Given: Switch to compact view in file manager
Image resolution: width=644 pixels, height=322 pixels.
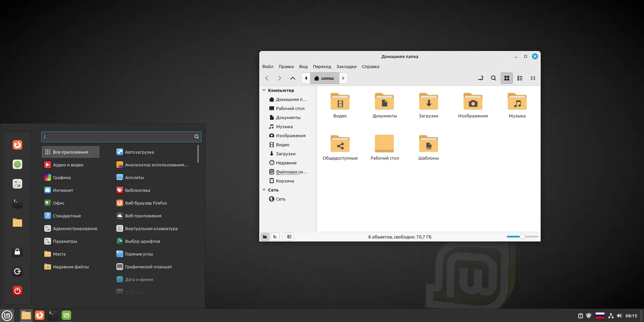Looking at the screenshot, I should (x=533, y=78).
